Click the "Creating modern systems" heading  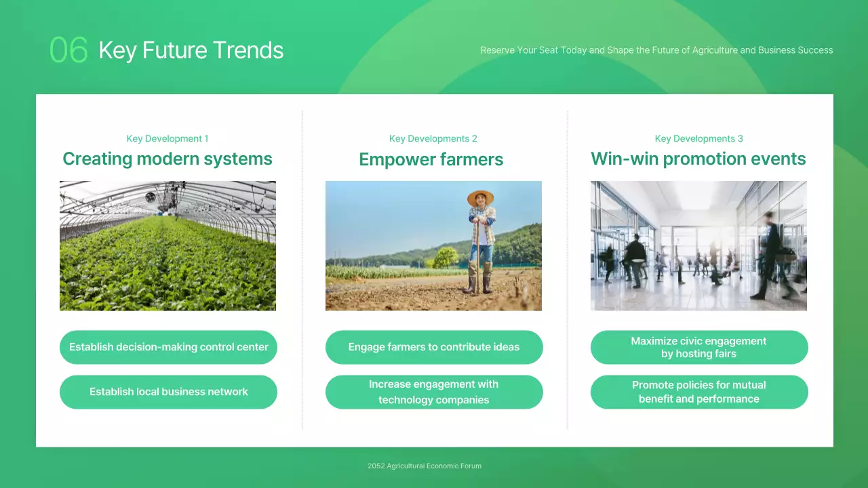167,159
